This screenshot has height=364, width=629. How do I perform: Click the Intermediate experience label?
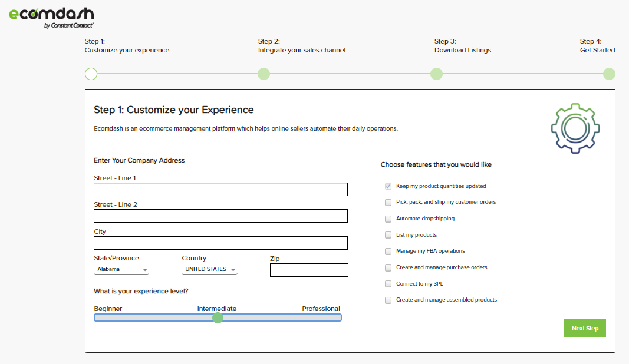pyautogui.click(x=216, y=309)
